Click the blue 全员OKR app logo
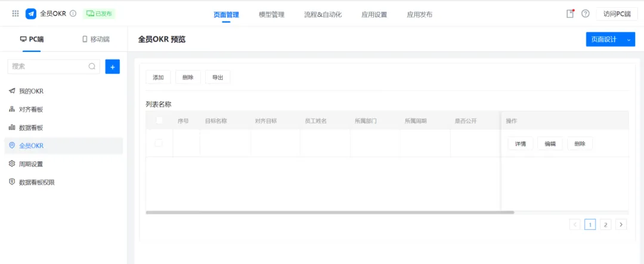Viewport: 644px width, 264px height. click(x=31, y=14)
